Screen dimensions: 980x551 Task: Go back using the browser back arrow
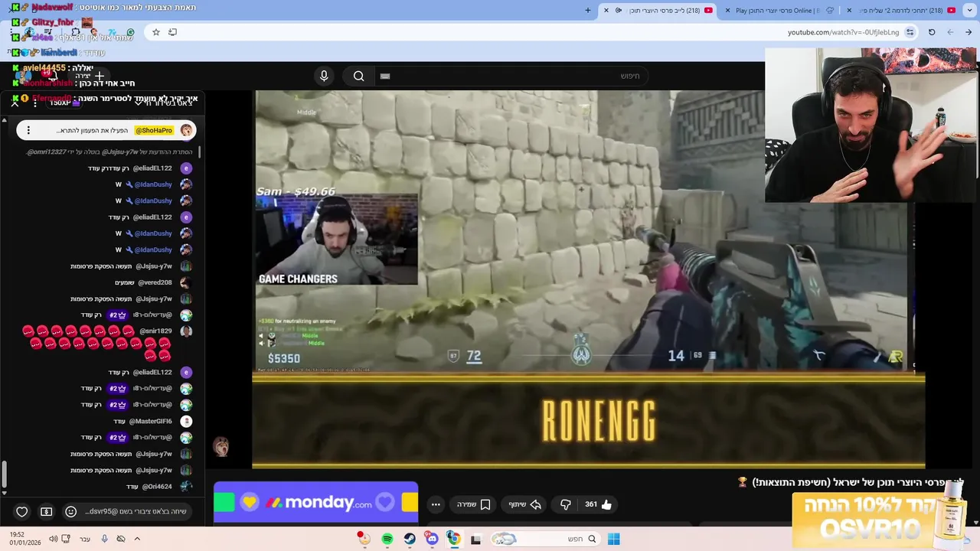(969, 32)
